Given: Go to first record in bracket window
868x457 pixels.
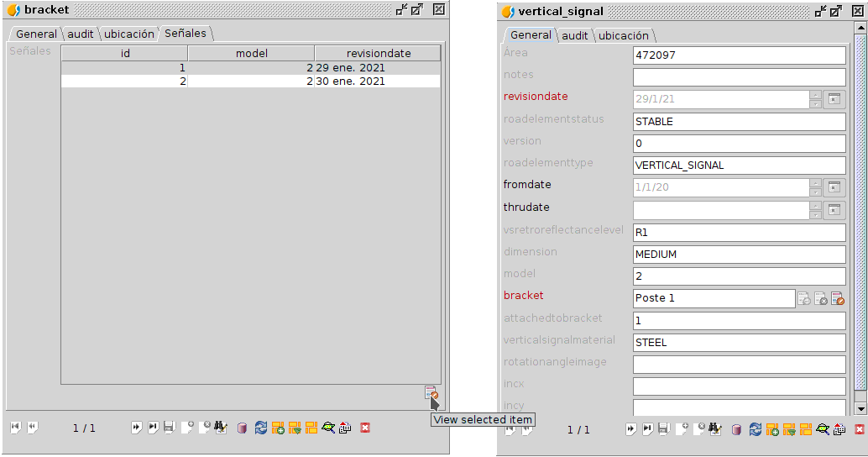Looking at the screenshot, I should 15,428.
